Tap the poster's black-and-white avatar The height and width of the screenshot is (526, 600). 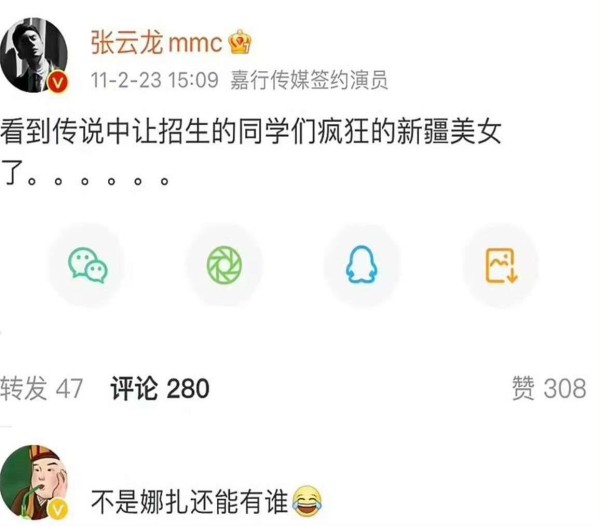tap(34, 55)
